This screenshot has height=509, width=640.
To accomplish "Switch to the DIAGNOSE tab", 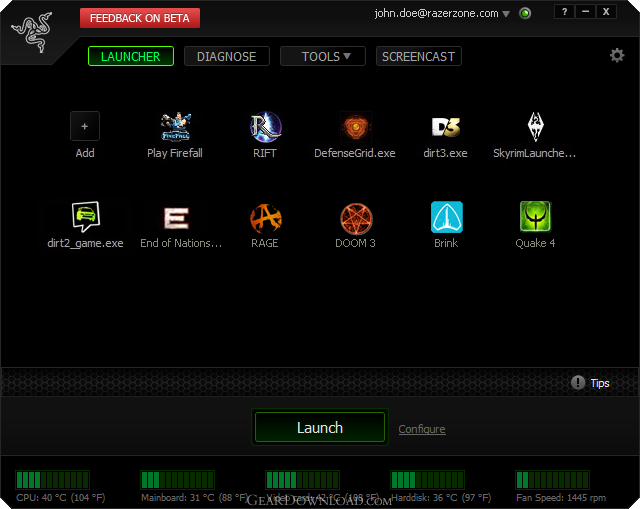I will (227, 56).
